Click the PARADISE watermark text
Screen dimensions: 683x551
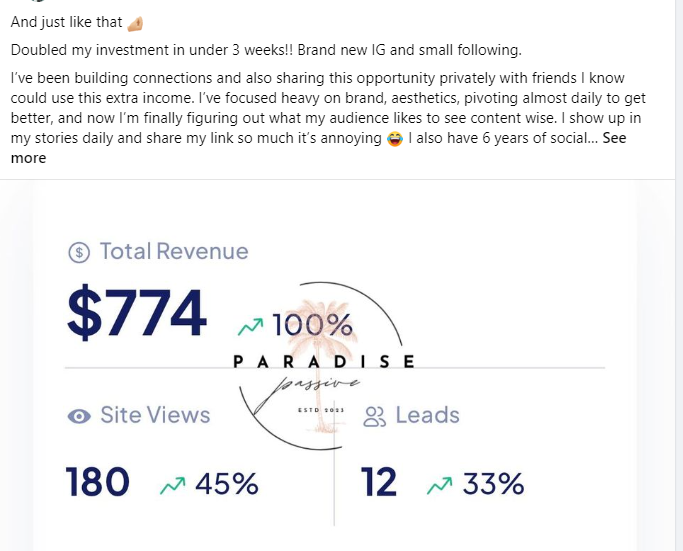(323, 361)
